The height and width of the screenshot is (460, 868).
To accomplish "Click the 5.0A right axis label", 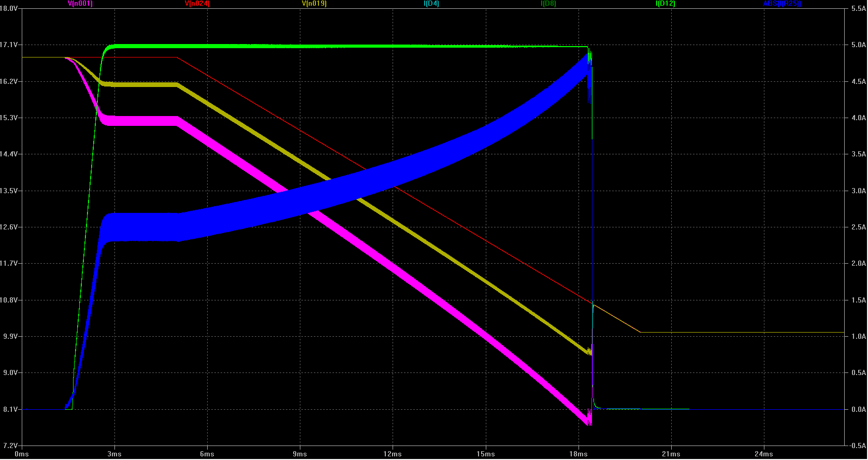I will tap(859, 45).
